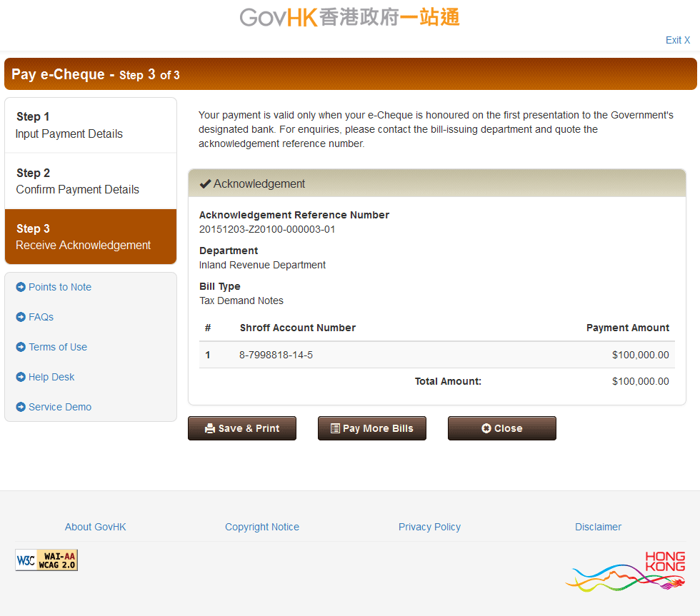700x616 pixels.
Task: Click the GovHK logo at top
Action: pos(349,18)
